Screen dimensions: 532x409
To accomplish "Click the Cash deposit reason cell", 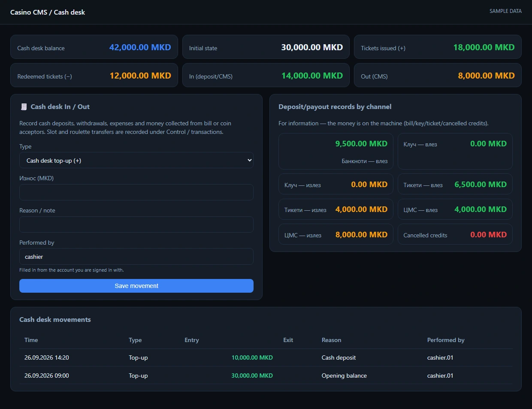I will pyautogui.click(x=339, y=357).
